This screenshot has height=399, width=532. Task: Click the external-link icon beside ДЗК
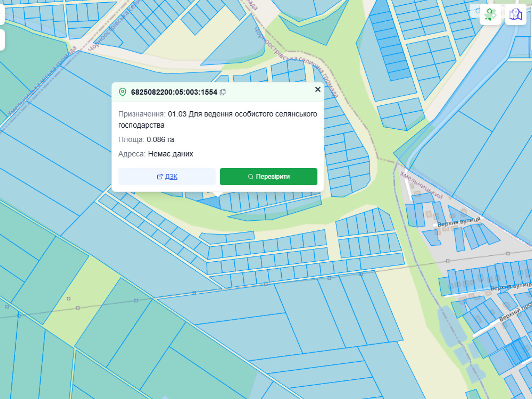coord(160,177)
